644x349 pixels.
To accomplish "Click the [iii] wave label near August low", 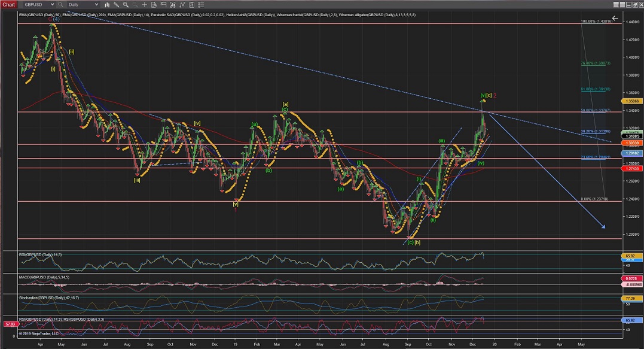I will point(137,180).
